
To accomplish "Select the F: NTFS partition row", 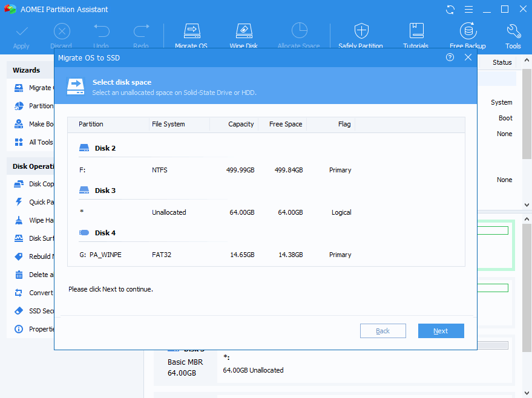I will (266, 170).
